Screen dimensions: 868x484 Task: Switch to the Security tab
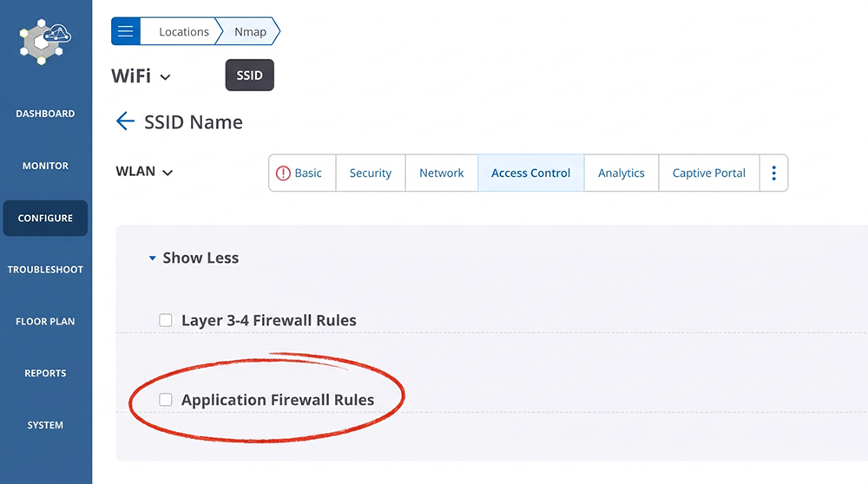pyautogui.click(x=371, y=173)
